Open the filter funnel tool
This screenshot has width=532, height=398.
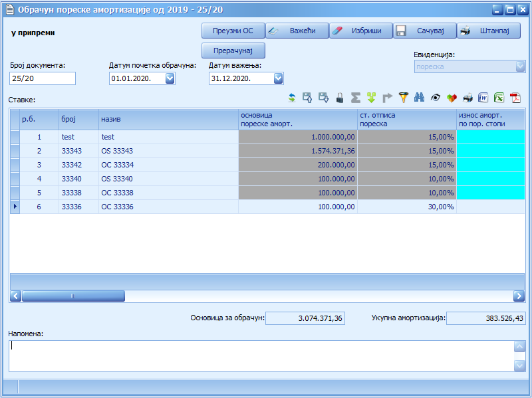coord(404,98)
